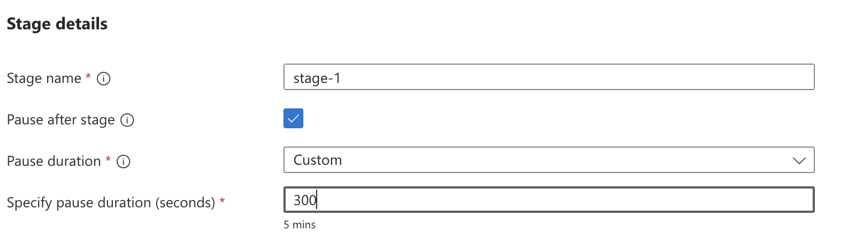Click into the Specify pause duration seconds field
The height and width of the screenshot is (251, 868).
pyautogui.click(x=549, y=200)
